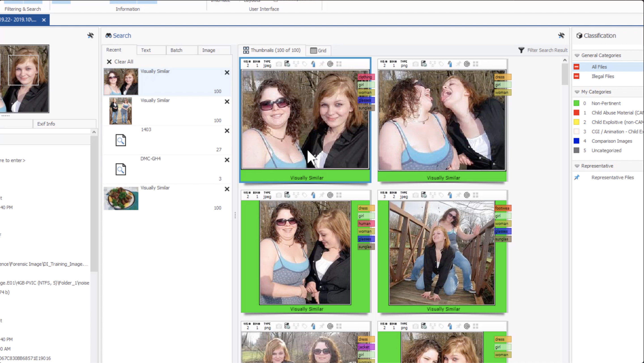This screenshot has height=363, width=644.
Task: Collapse the My Categories section
Action: click(577, 92)
